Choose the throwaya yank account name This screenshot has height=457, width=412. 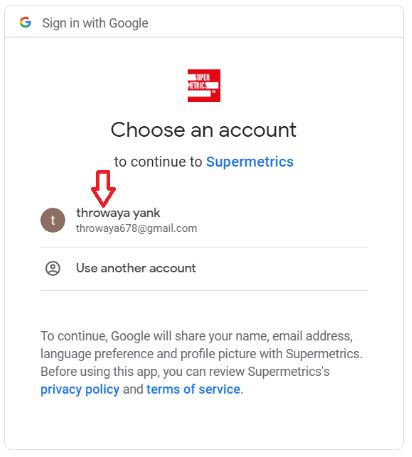[x=118, y=213]
